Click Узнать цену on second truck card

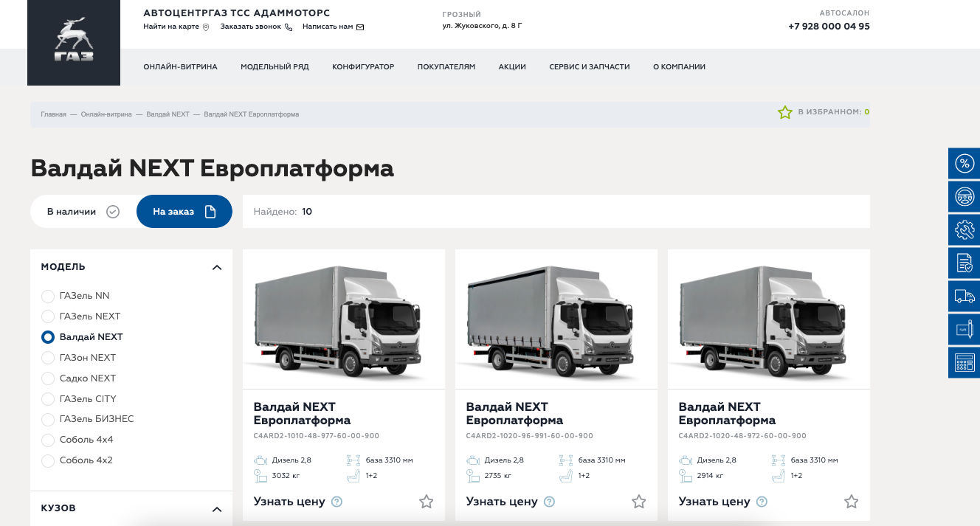pos(502,502)
